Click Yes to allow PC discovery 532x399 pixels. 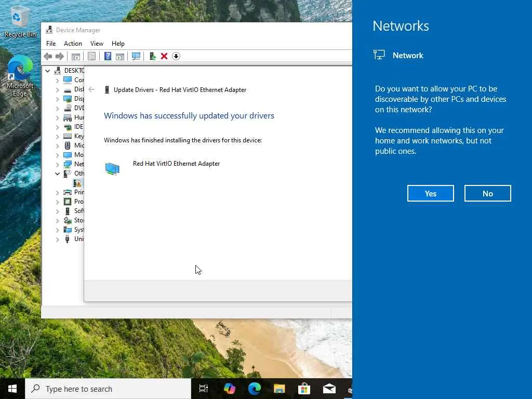431,193
